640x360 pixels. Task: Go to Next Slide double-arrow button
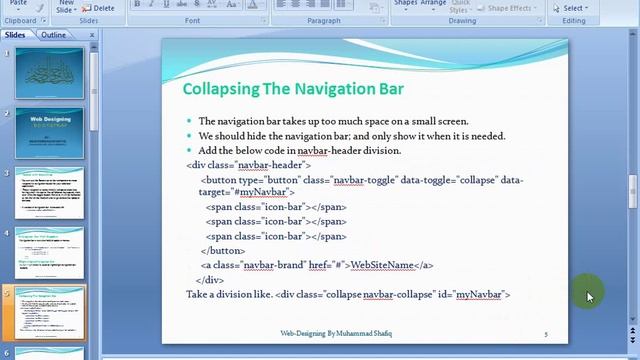click(633, 340)
